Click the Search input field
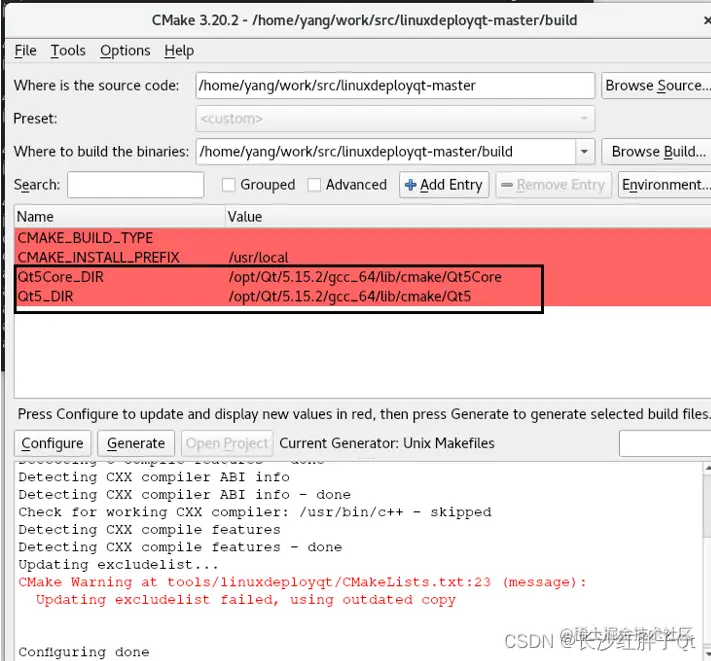The image size is (711, 661). (136, 185)
